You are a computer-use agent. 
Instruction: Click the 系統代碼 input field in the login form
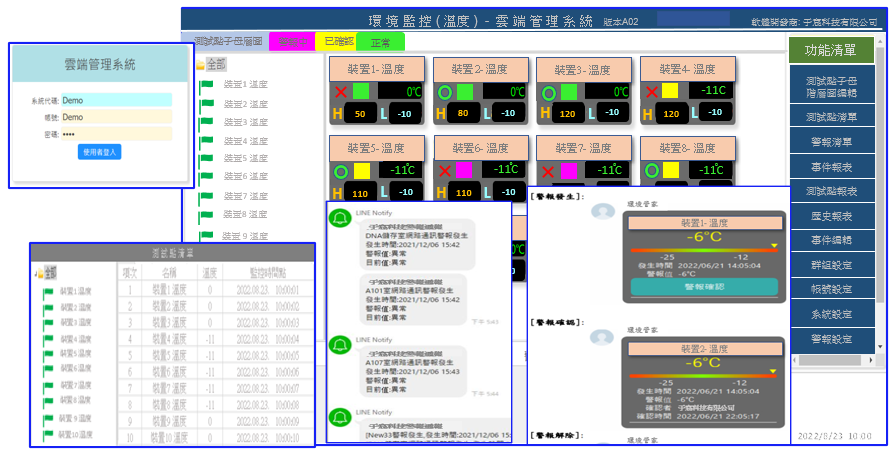115,100
